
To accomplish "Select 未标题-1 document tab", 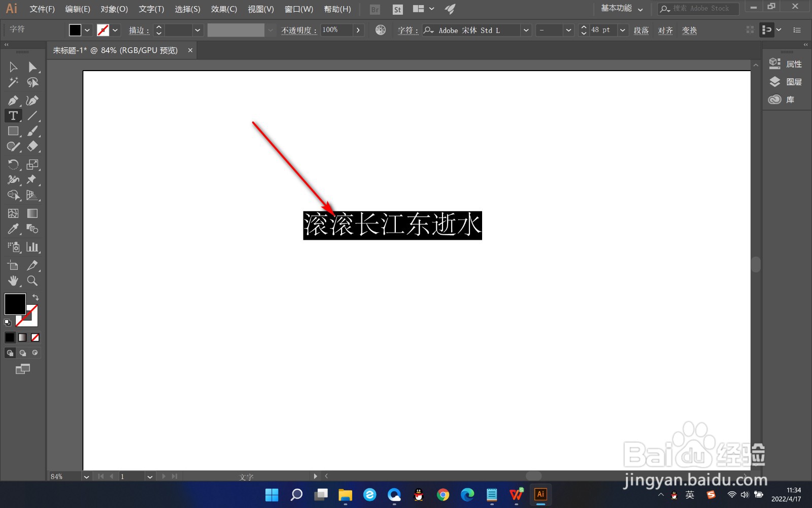I will pyautogui.click(x=116, y=50).
